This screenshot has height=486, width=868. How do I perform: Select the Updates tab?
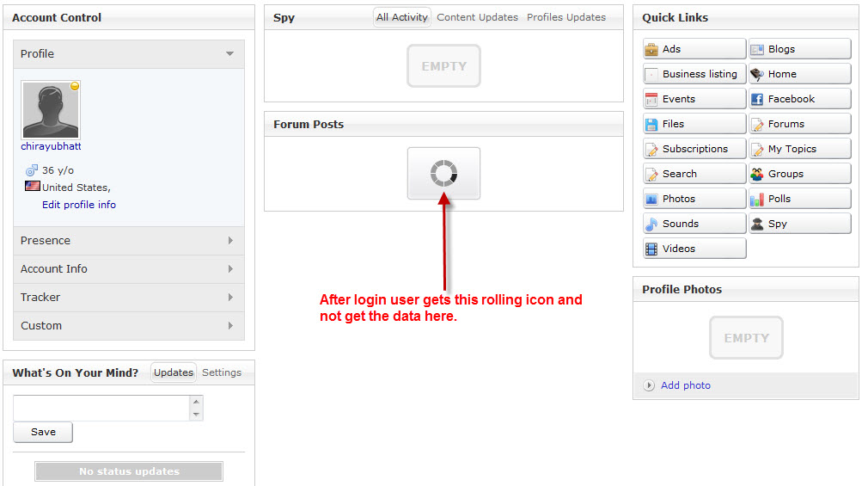tap(174, 372)
